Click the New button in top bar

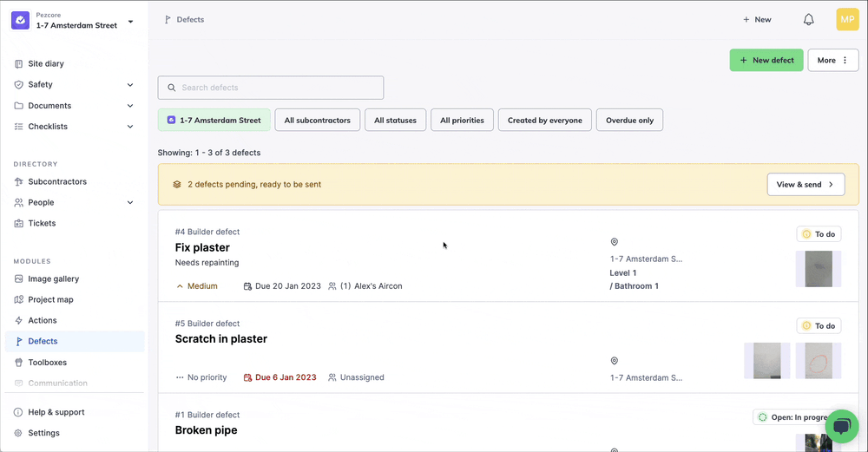757,19
